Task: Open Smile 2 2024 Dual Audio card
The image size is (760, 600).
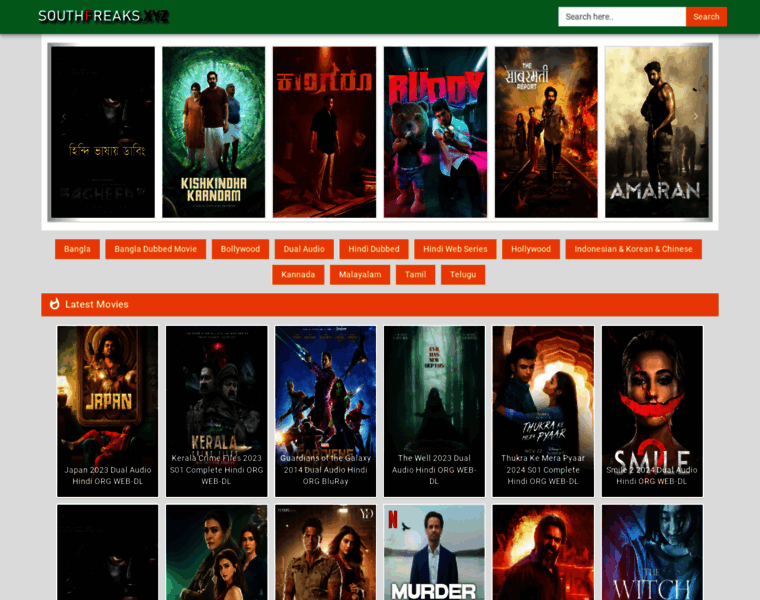Action: tap(652, 411)
